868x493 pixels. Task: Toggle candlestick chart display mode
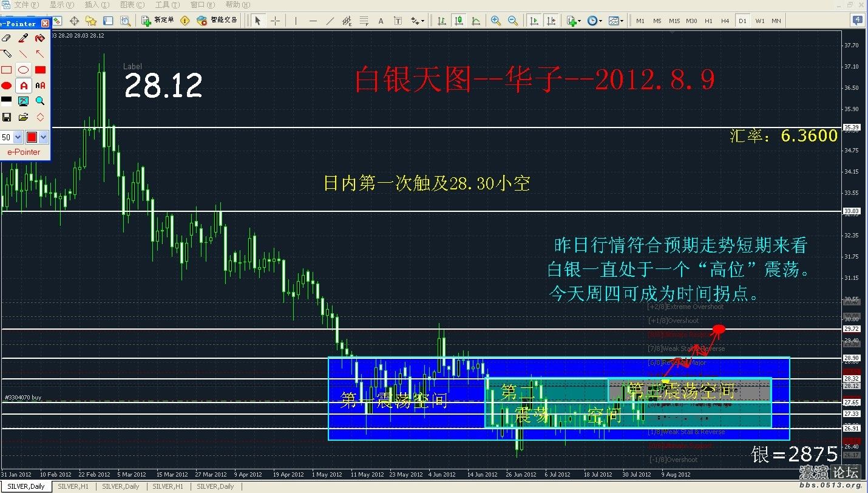coord(459,21)
